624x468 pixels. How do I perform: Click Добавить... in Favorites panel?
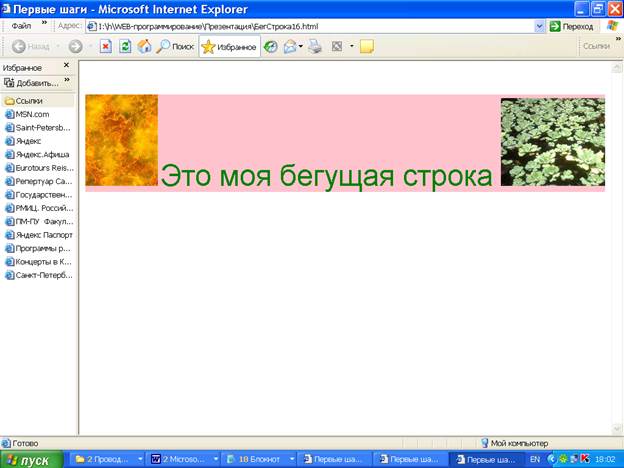[31, 83]
